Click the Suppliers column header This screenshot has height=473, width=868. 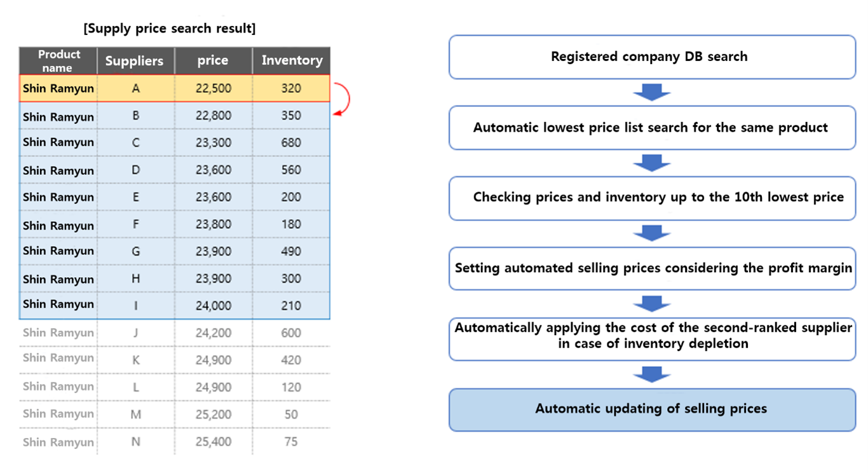point(134,61)
